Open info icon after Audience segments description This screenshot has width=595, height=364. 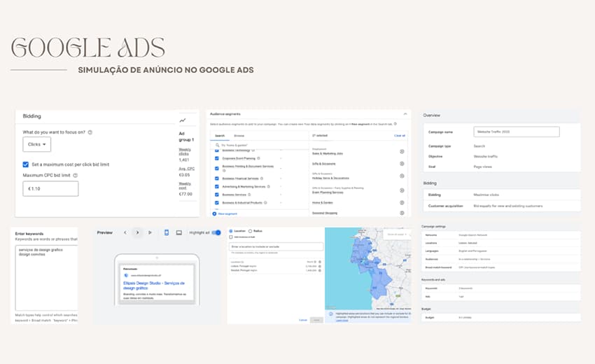pos(395,124)
